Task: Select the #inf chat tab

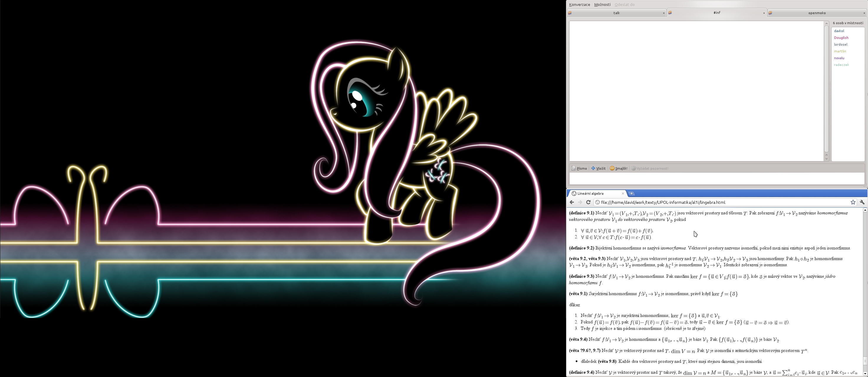Action: click(717, 12)
